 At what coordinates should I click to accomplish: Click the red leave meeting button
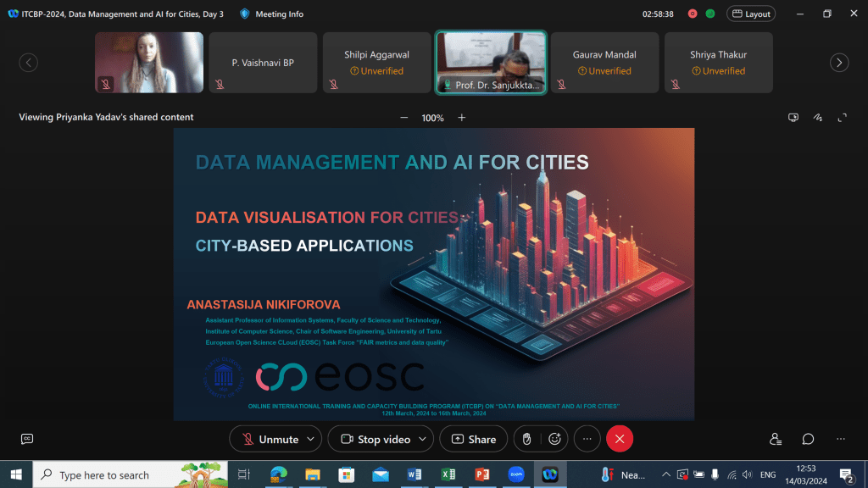[x=620, y=439]
